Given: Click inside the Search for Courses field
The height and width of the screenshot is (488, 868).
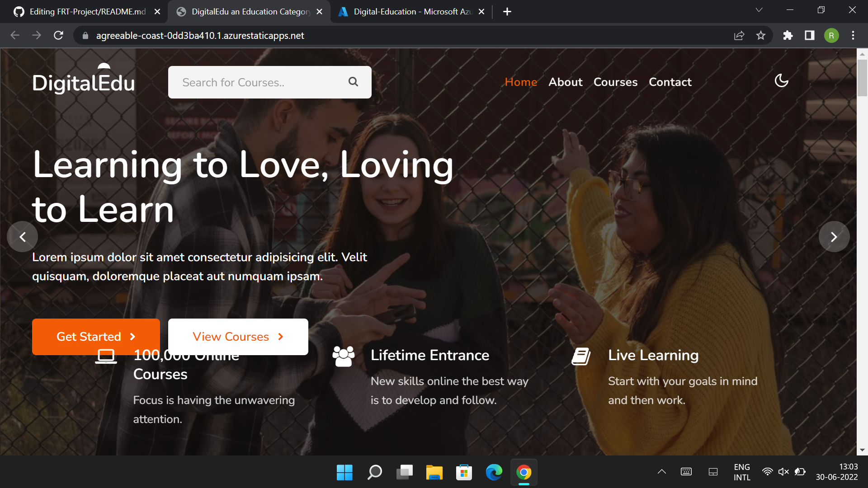Looking at the screenshot, I should [x=258, y=82].
